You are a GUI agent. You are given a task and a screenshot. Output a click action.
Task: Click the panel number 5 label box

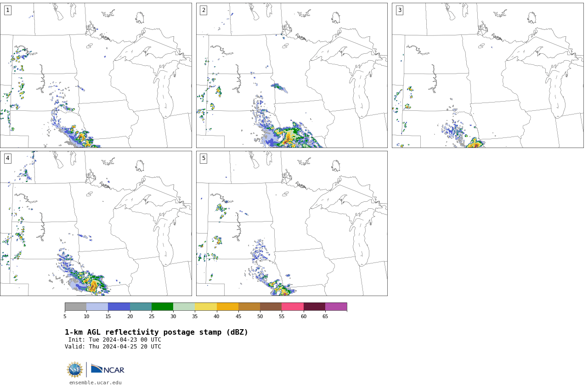[x=204, y=158]
